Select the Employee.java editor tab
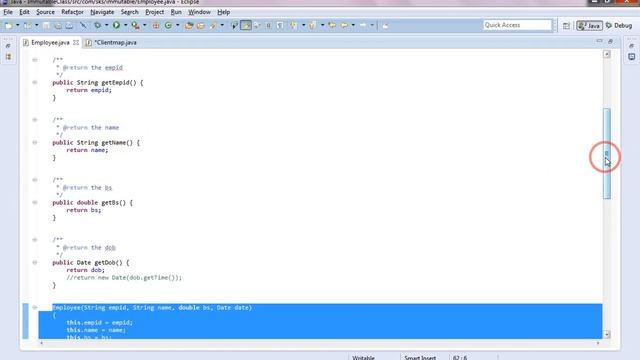The width and height of the screenshot is (640, 360). pos(50,42)
